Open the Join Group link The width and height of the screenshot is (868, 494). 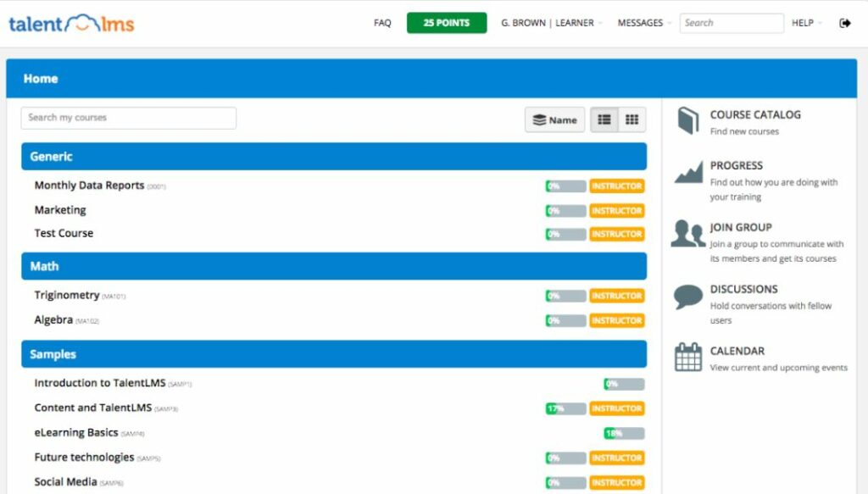(741, 227)
